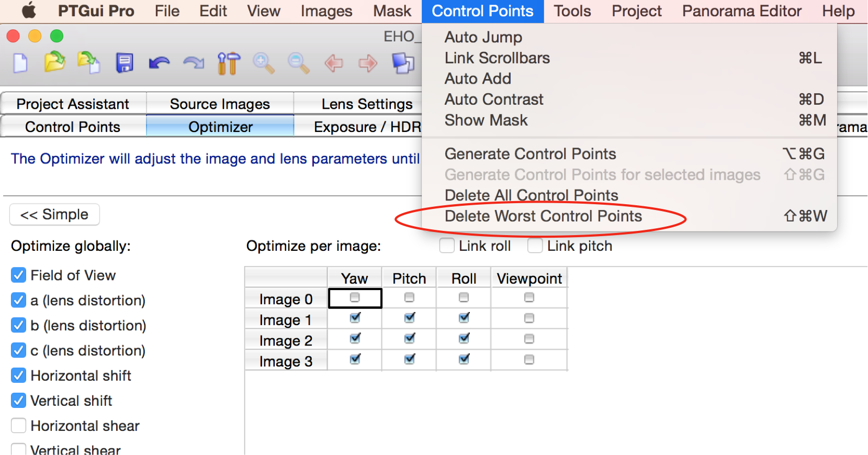Open the Mask menu
The width and height of the screenshot is (868, 455).
pyautogui.click(x=392, y=11)
